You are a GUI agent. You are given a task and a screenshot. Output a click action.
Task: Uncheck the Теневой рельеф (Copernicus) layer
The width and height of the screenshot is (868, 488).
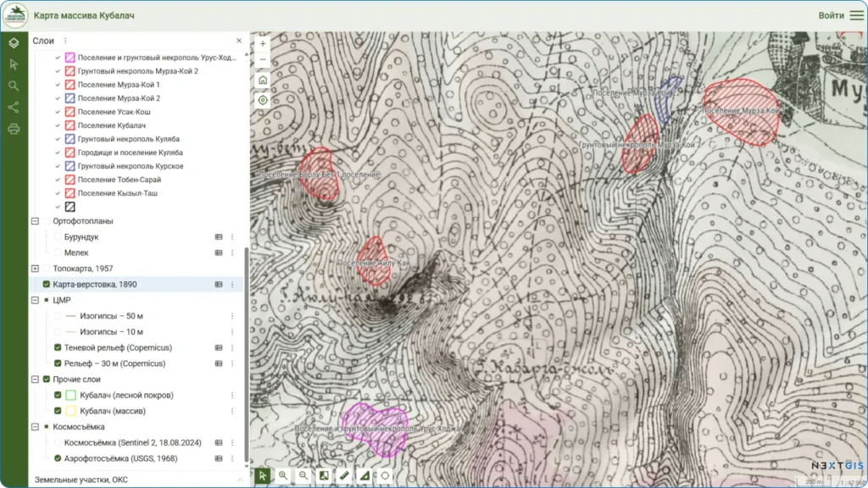tap(58, 347)
